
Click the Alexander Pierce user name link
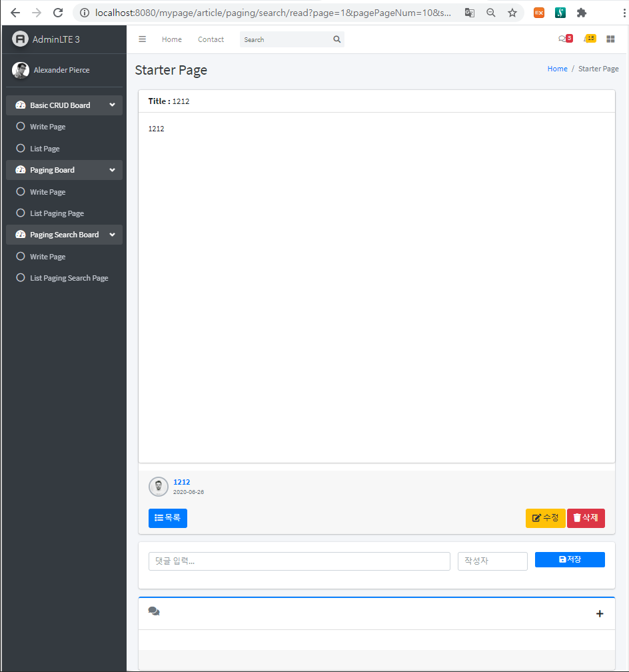62,70
